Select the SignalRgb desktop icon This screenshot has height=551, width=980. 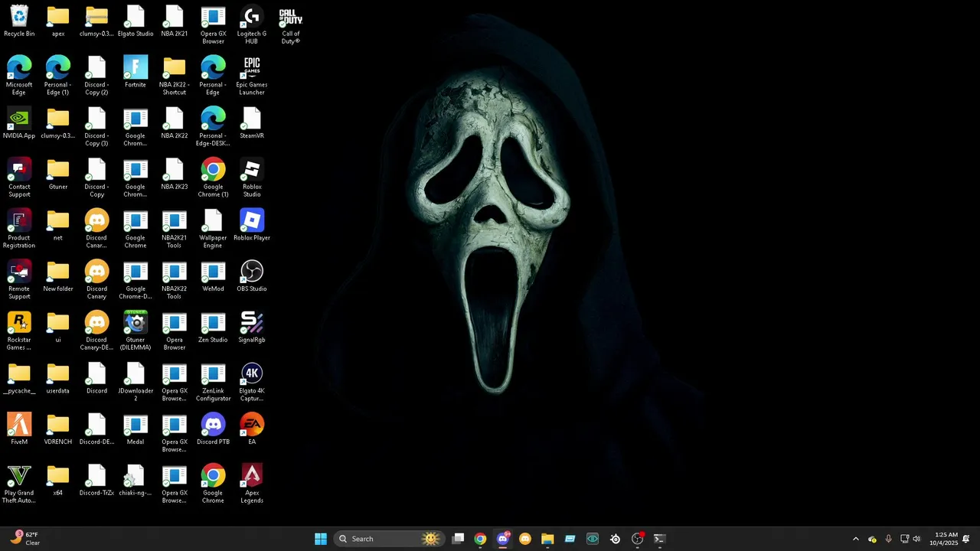coord(252,328)
